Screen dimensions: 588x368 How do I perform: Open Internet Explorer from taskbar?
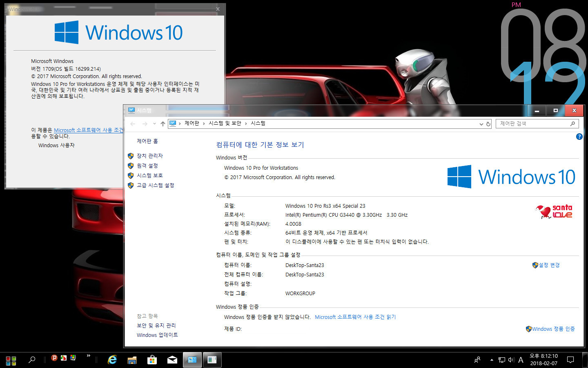tap(112, 360)
